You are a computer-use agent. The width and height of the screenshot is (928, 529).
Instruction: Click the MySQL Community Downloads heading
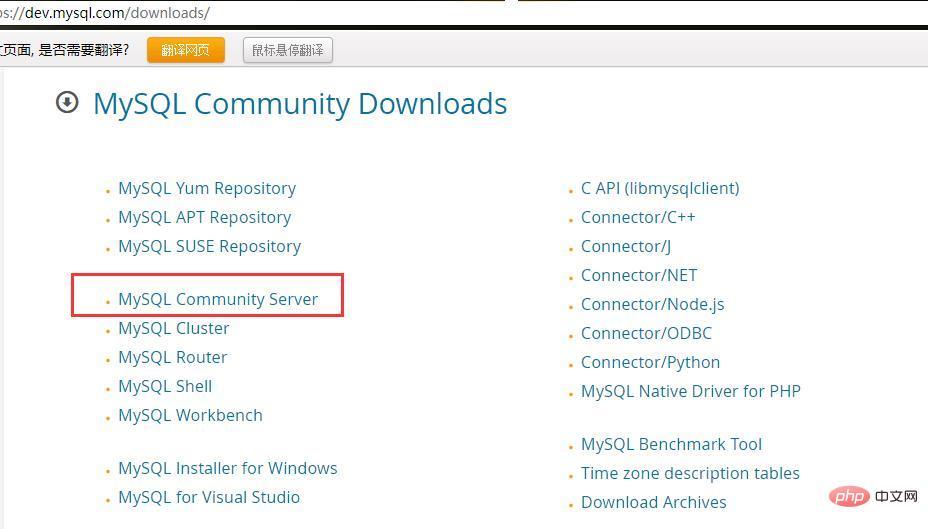[x=300, y=104]
